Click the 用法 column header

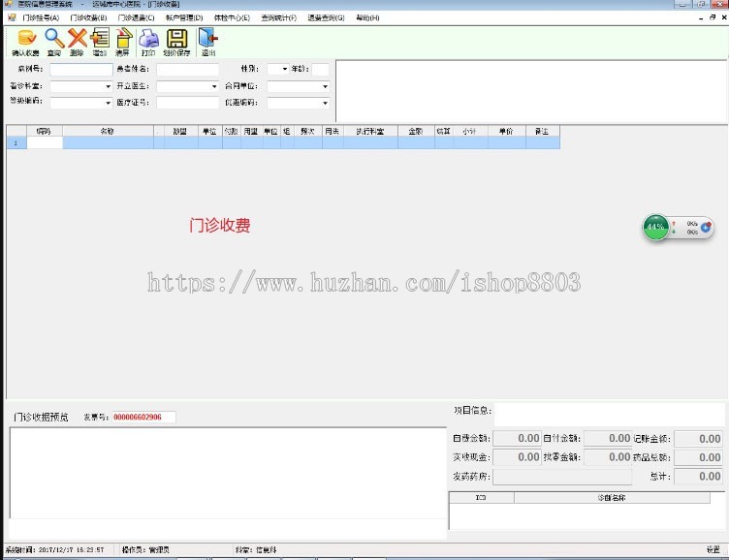(x=333, y=132)
